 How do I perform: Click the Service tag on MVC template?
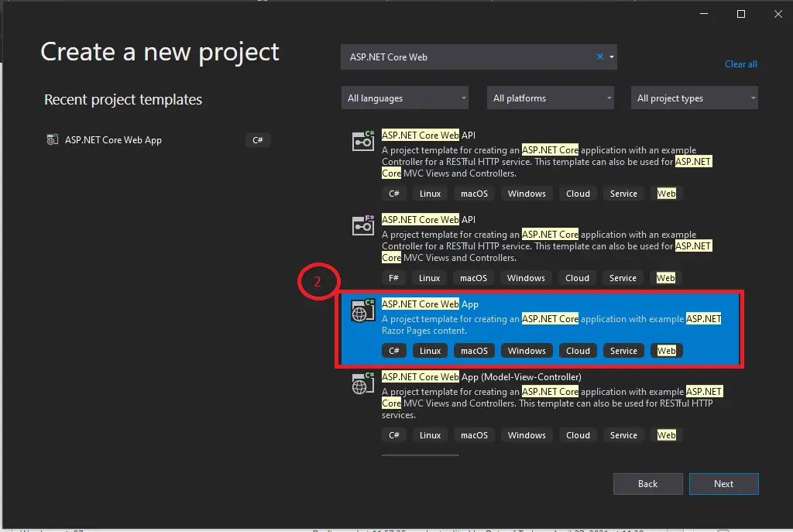[x=623, y=435]
